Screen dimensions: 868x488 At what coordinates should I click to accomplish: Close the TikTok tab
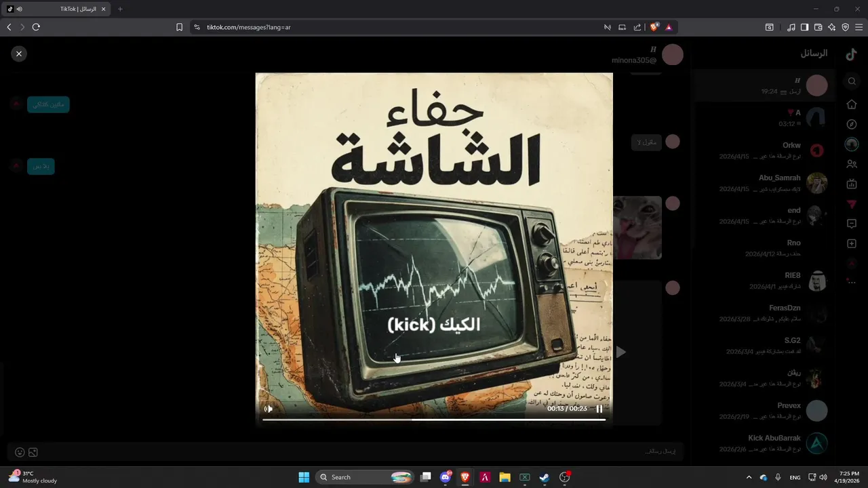pyautogui.click(x=103, y=9)
